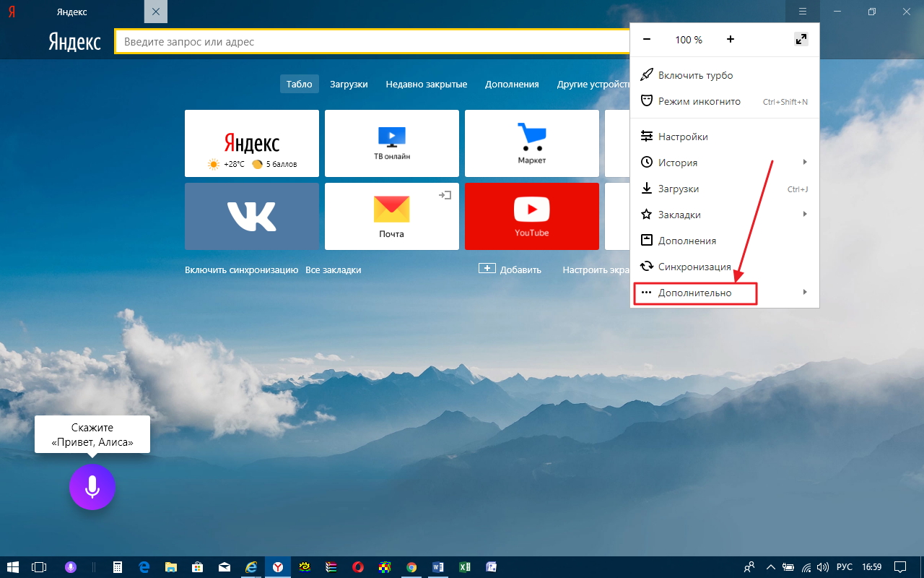
Task: Click the rocket icon for turbo
Action: 647,75
